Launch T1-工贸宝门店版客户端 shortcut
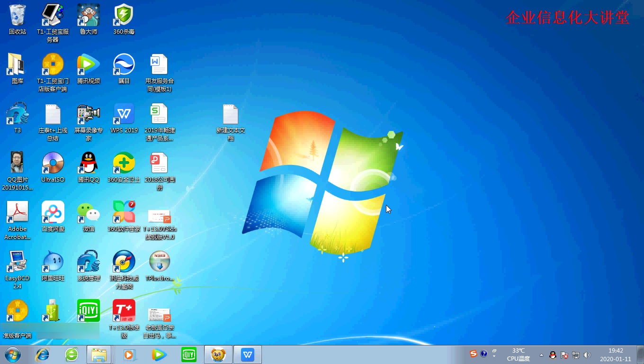 pyautogui.click(x=53, y=73)
